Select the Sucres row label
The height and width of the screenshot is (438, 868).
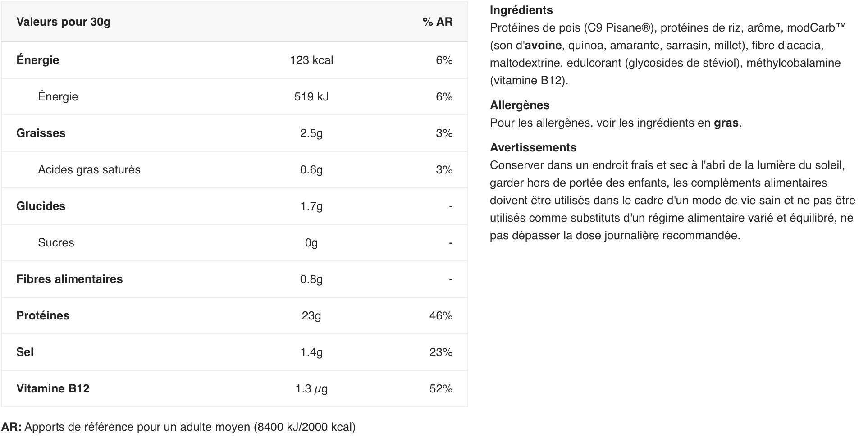click(x=56, y=242)
